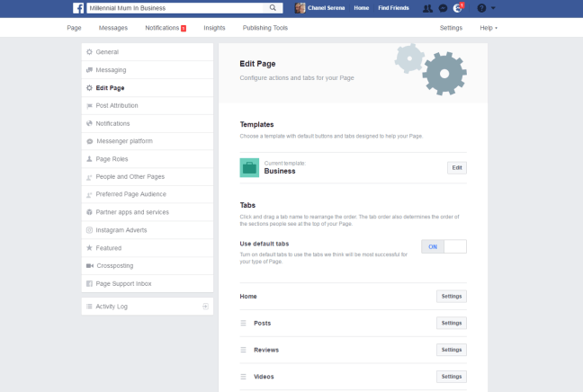This screenshot has height=392, width=583.
Task: Grab the Videos tab drag handle
Action: coord(243,377)
